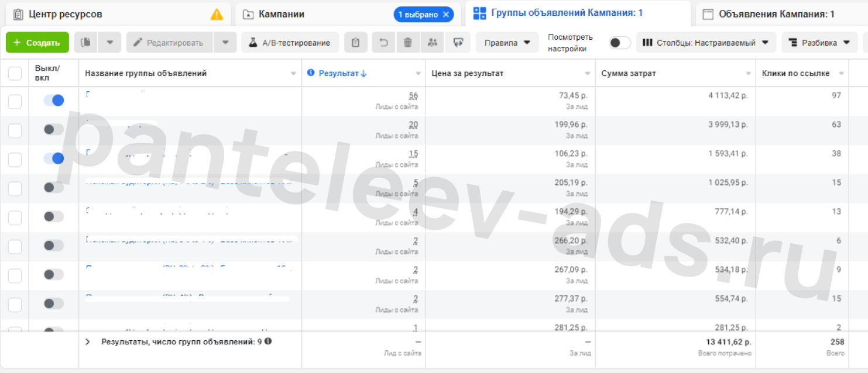868x373 pixels.
Task: Open the ad set name link costing 205,19 р.
Action: pos(188,182)
